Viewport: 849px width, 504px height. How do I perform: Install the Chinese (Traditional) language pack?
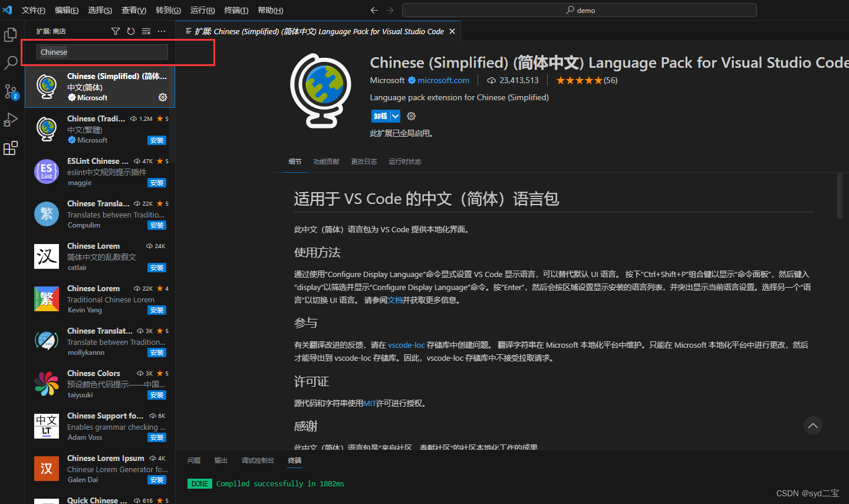[x=156, y=140]
